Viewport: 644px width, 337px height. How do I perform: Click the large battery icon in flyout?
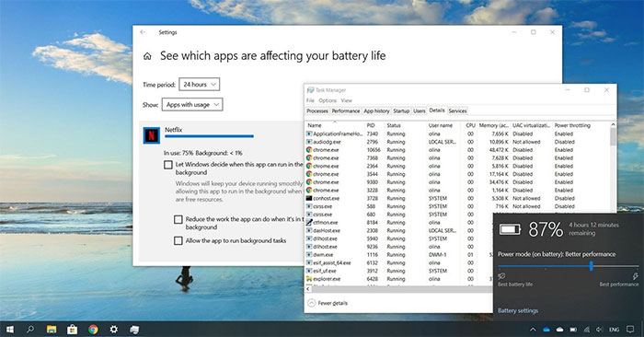[x=510, y=229]
